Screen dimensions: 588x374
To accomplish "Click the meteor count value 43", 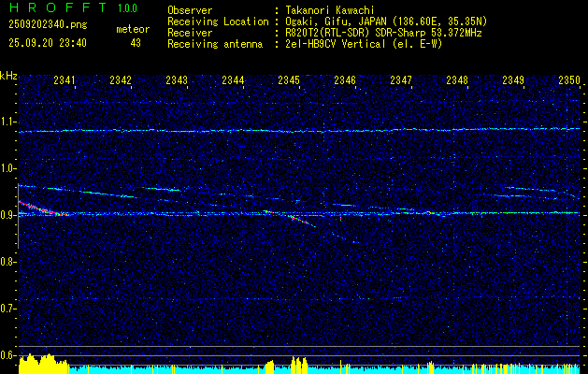I will pos(136,43).
